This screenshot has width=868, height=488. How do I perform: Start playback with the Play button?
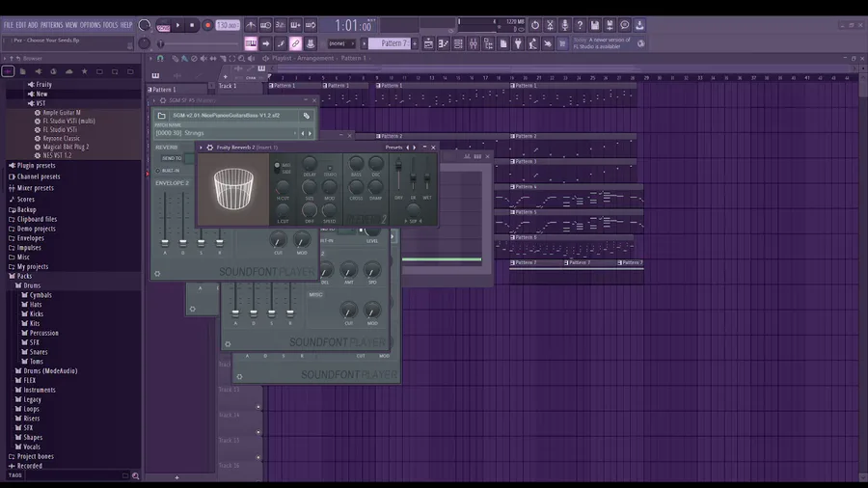(x=177, y=25)
